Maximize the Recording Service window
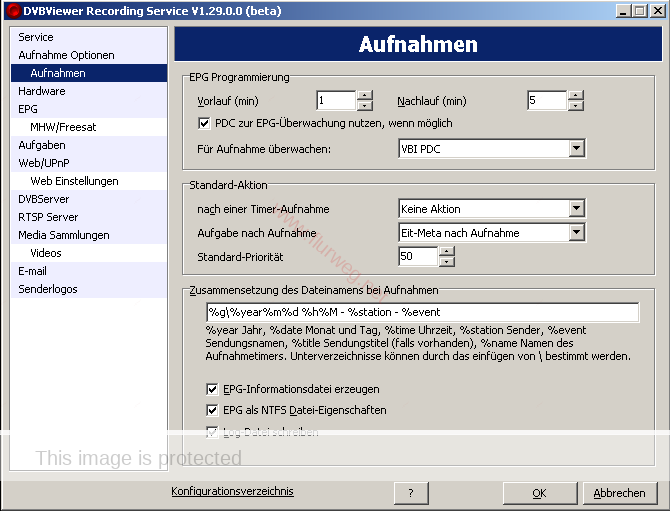The height and width of the screenshot is (511, 670). [640, 11]
